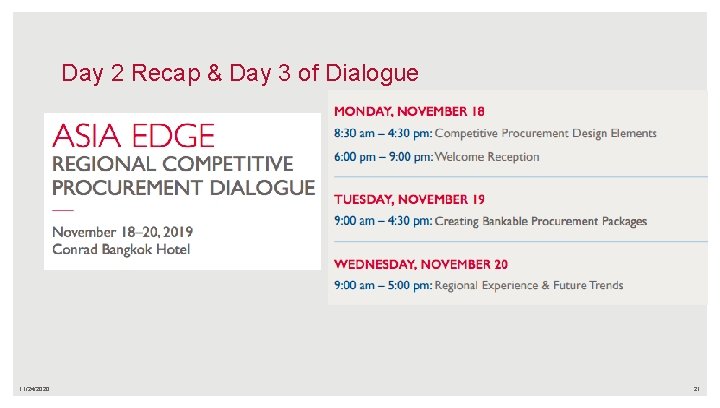Image resolution: width=720 pixels, height=408 pixels.
Task: Select 'REGIONAL COMPETITIVE' text line
Action: click(x=172, y=163)
